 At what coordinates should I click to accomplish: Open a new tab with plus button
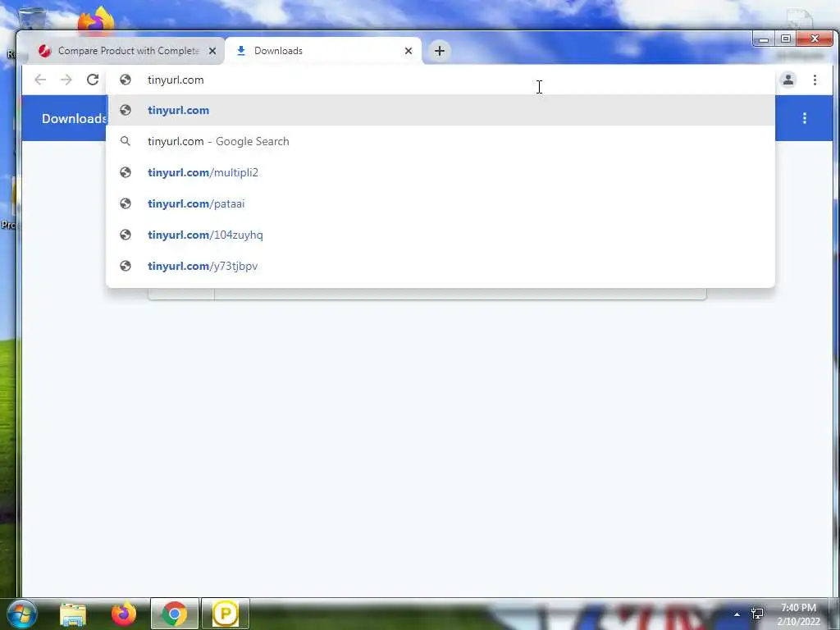coord(440,51)
